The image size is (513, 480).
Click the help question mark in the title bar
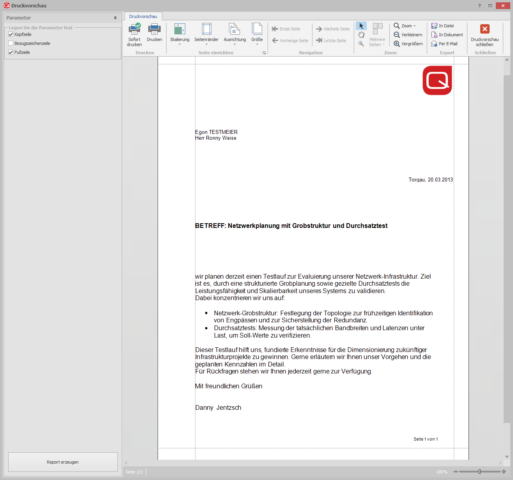[x=479, y=6]
